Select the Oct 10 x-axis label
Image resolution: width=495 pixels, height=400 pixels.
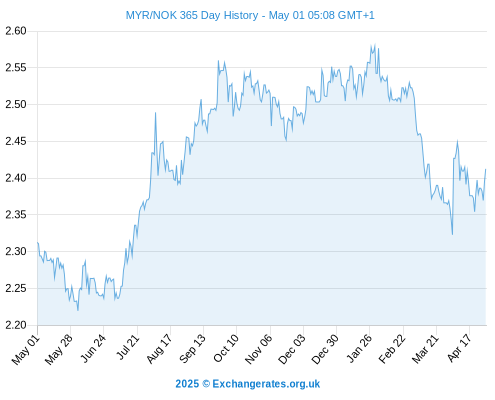tap(226, 349)
